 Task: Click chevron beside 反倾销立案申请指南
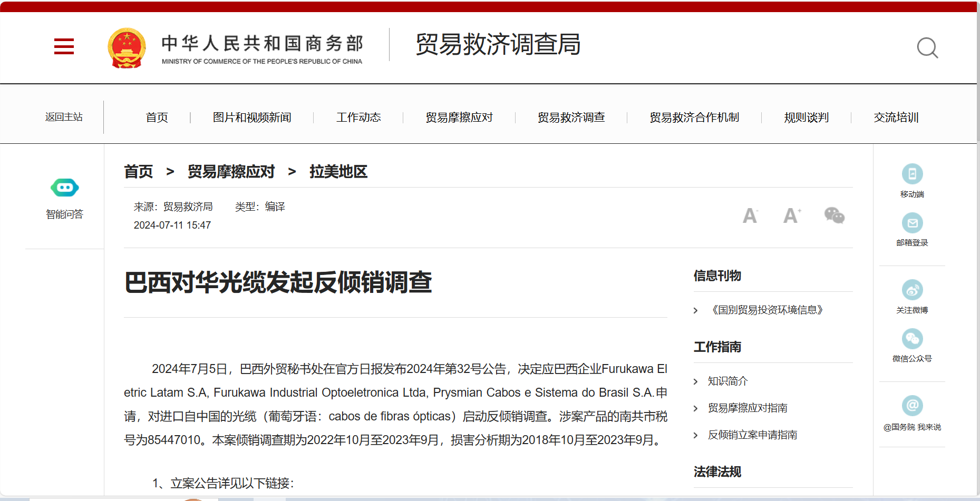click(696, 436)
